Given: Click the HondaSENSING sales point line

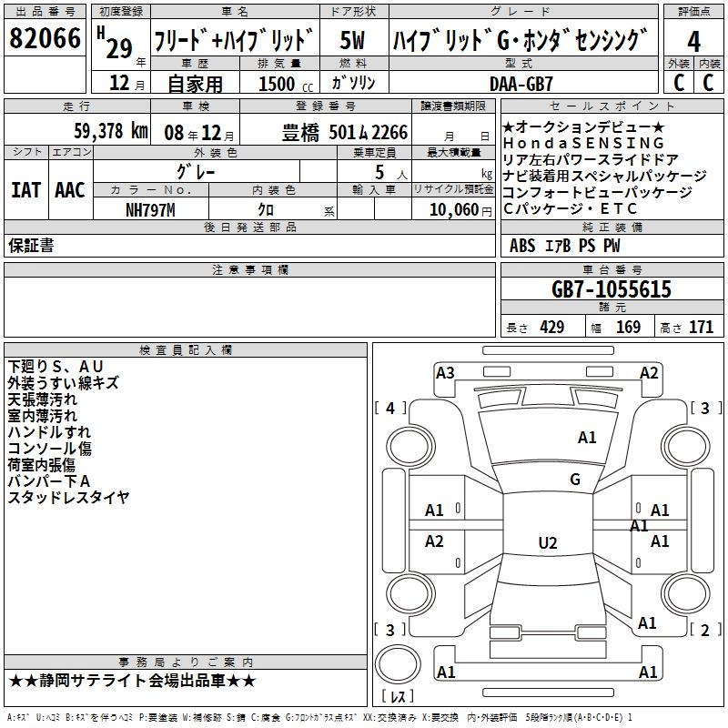Looking at the screenshot, I should coord(583,143).
